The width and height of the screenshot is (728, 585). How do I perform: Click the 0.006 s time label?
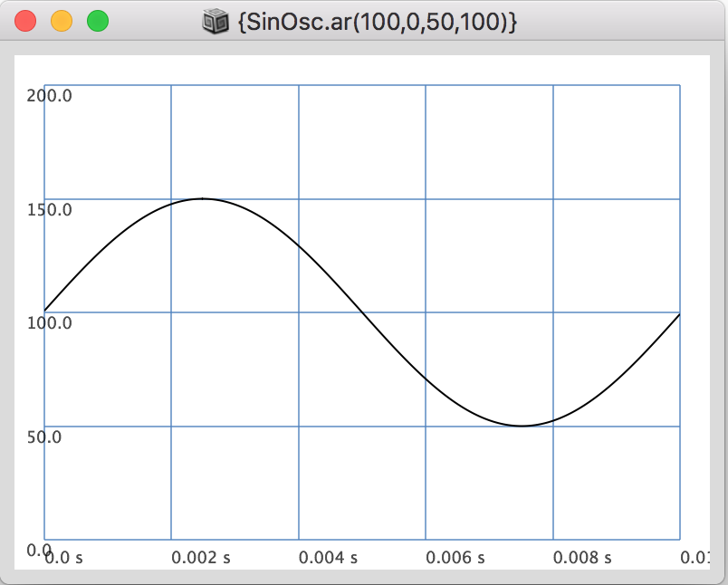pos(455,558)
